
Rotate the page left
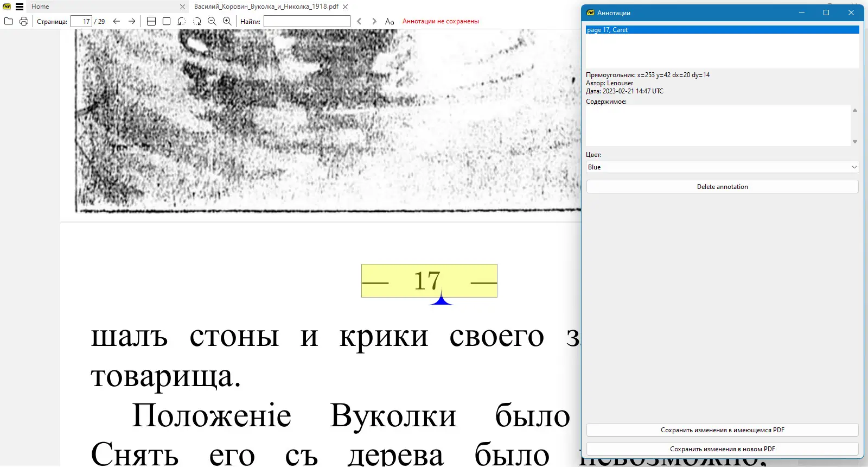(x=182, y=21)
